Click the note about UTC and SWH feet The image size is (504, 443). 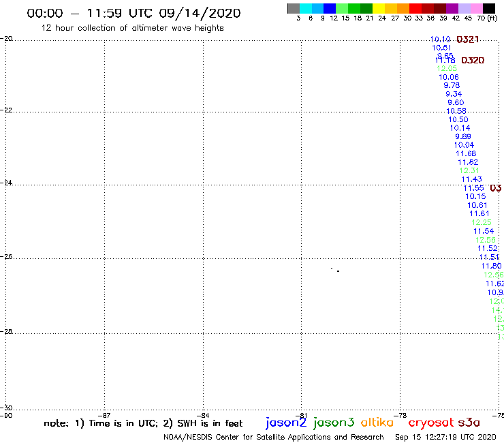tap(143, 423)
